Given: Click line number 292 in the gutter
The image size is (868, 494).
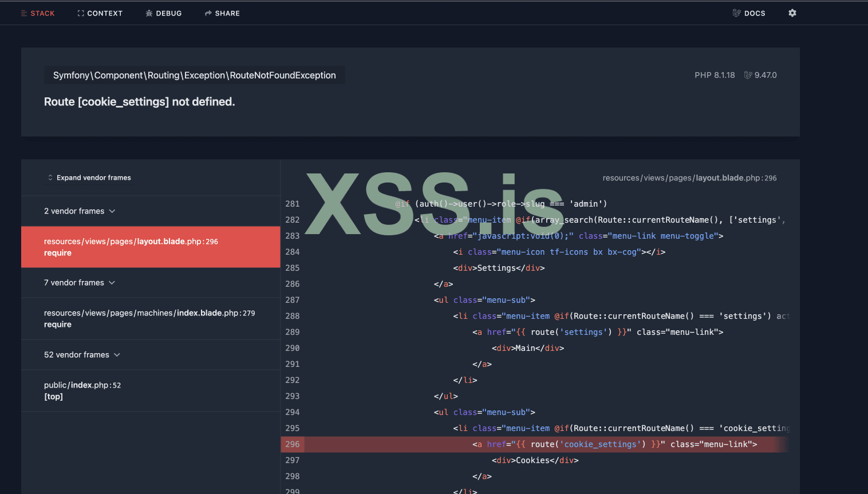Looking at the screenshot, I should [x=293, y=380].
